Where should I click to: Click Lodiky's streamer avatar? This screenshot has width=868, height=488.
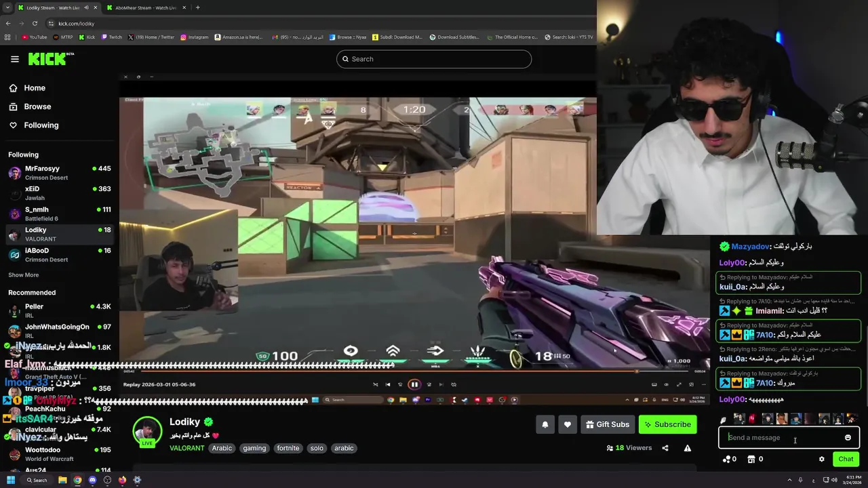pyautogui.click(x=147, y=432)
